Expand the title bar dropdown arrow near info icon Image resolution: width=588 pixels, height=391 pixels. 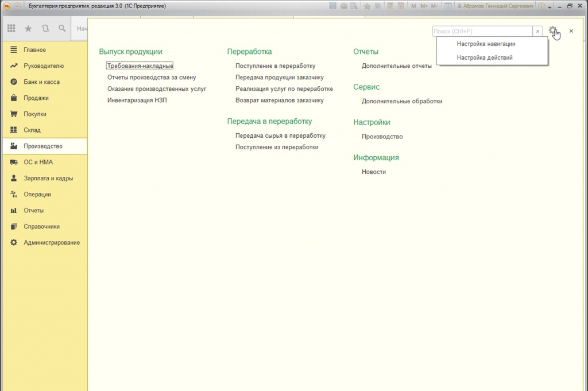click(x=550, y=7)
